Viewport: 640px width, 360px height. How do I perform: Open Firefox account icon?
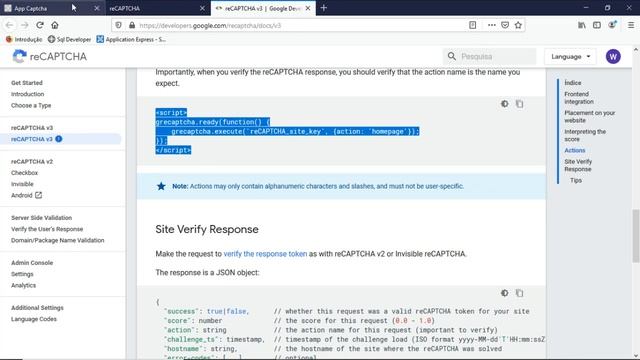coord(612,25)
